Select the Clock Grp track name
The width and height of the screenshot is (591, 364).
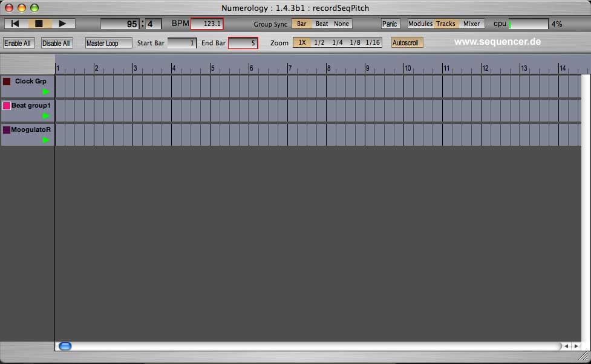pos(30,81)
